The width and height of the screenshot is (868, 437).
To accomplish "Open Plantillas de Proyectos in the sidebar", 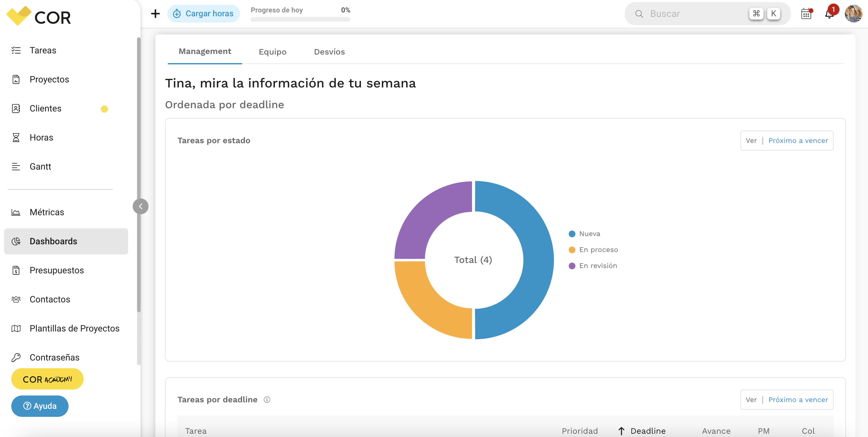I will (x=66, y=328).
